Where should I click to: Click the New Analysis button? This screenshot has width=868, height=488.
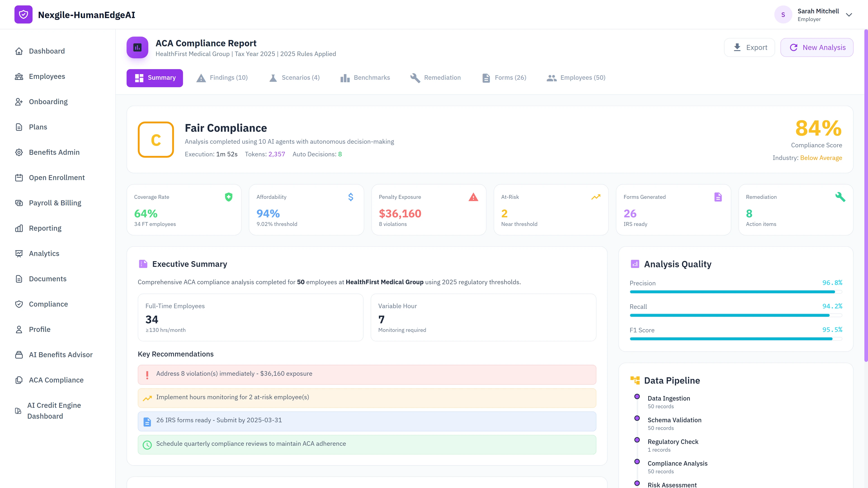817,47
